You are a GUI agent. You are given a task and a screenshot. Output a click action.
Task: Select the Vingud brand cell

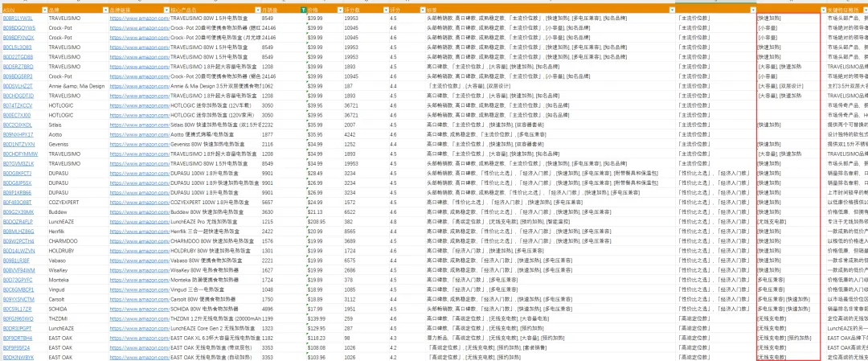pos(77,289)
